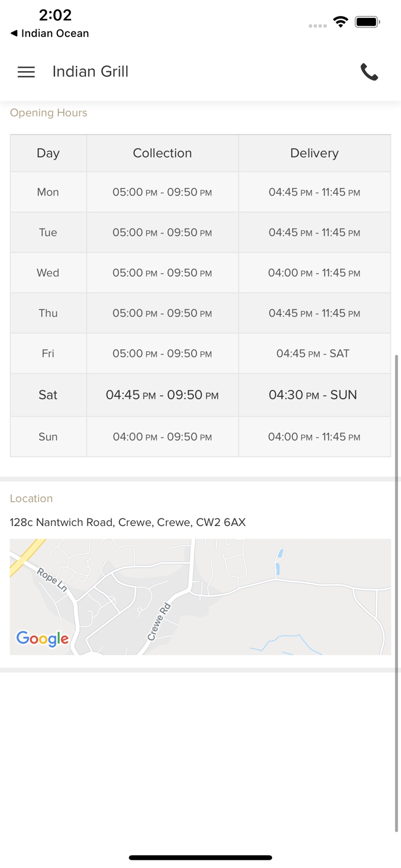Open the hamburger navigation menu

[x=26, y=72]
